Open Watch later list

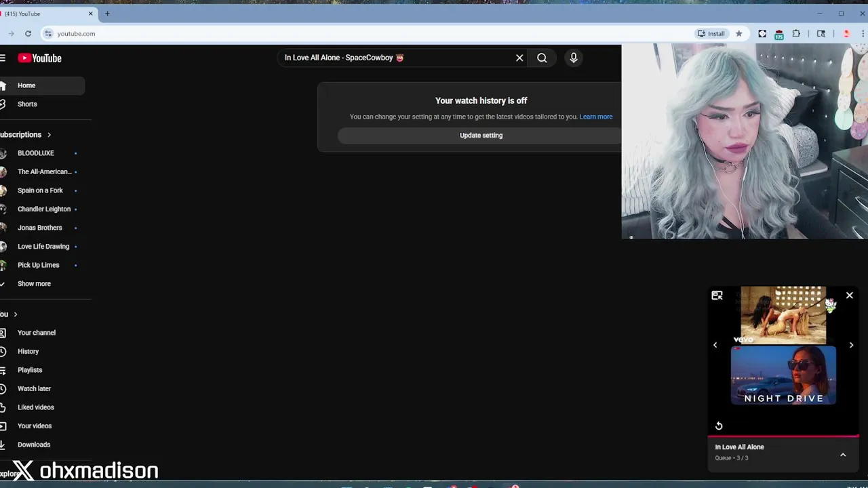pos(34,388)
